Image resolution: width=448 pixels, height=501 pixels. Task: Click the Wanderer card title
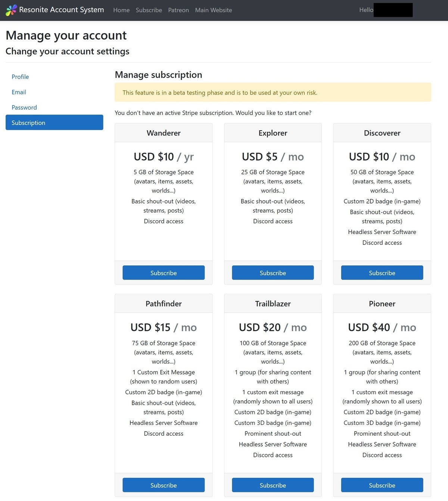point(164,133)
